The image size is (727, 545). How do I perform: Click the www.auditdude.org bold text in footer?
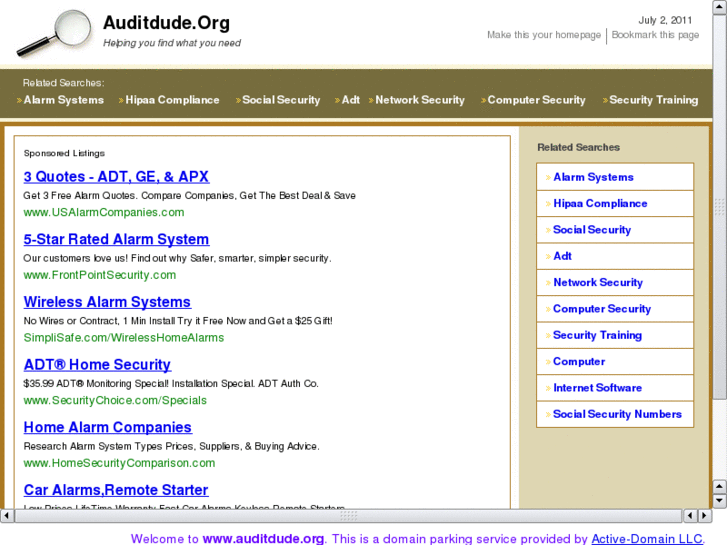coord(263,539)
